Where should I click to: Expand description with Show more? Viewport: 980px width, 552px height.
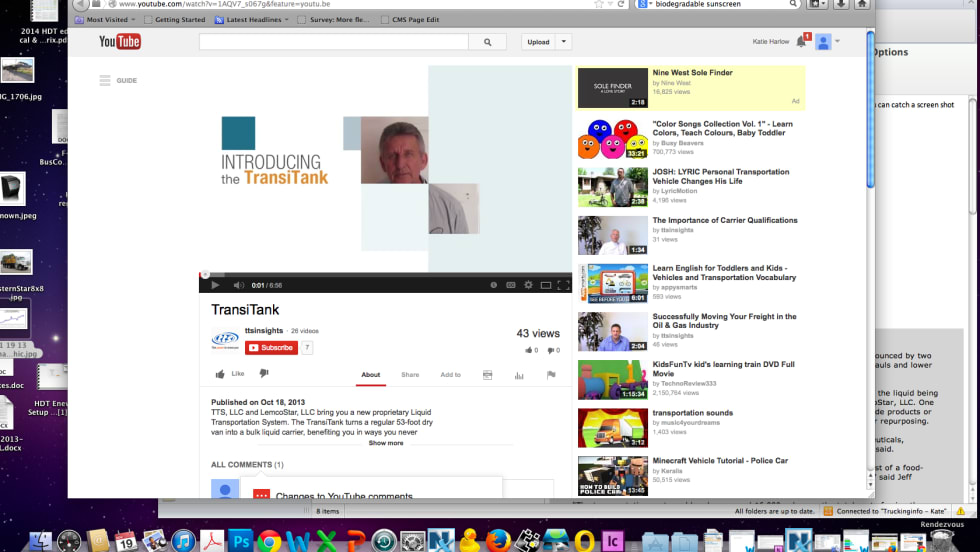pos(386,443)
